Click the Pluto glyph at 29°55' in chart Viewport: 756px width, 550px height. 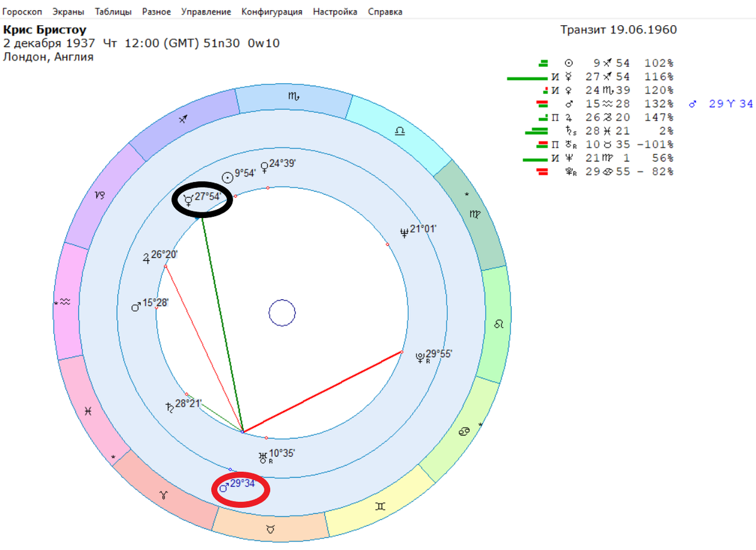(420, 358)
